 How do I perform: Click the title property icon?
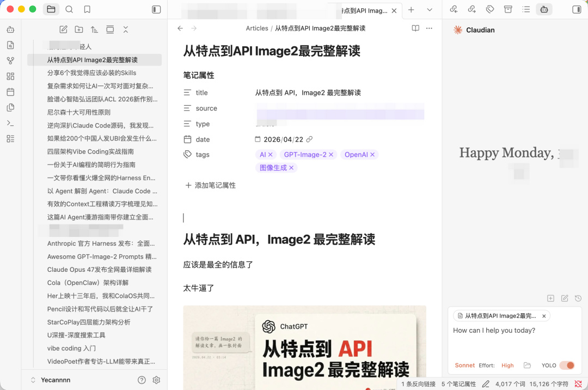click(187, 92)
